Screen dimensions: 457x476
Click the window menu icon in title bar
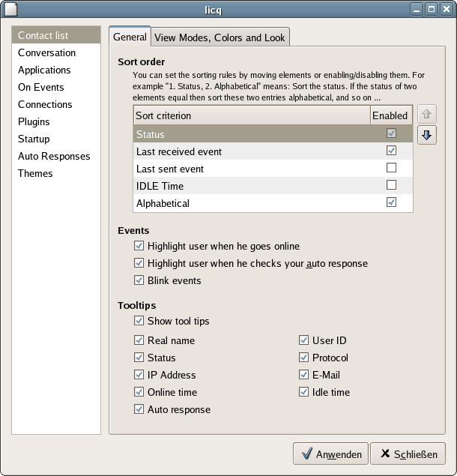coord(10,10)
